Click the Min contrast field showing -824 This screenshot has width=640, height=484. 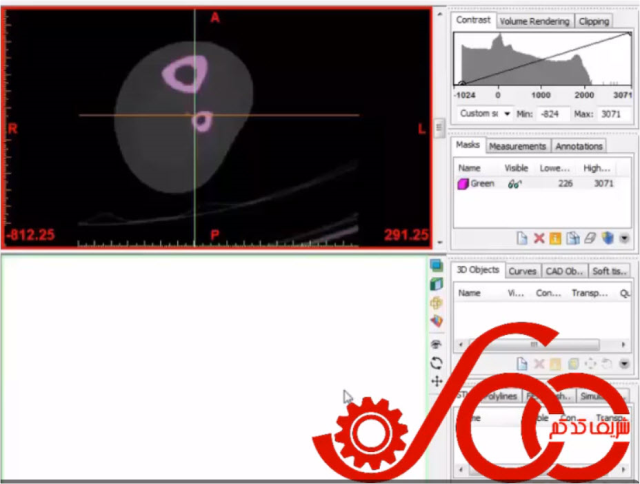pyautogui.click(x=553, y=114)
